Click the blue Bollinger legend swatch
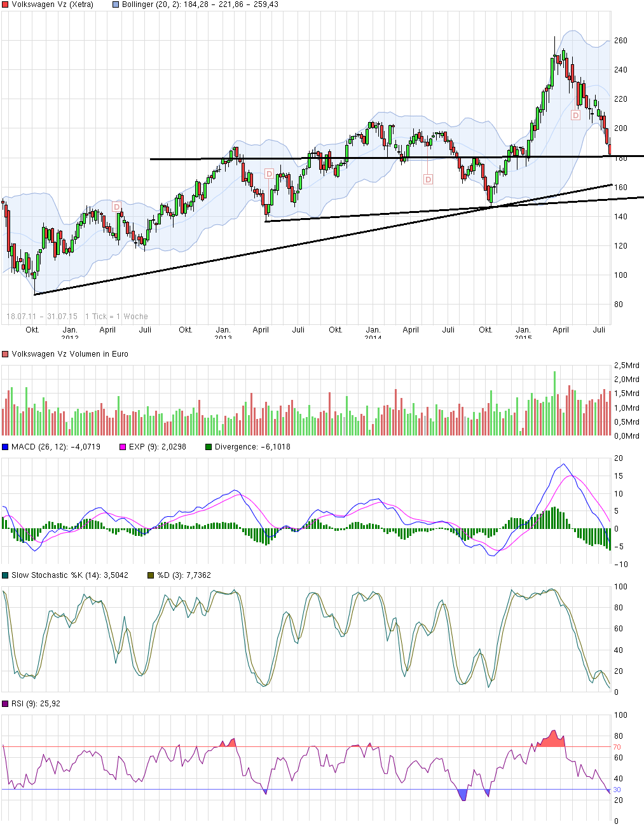The height and width of the screenshot is (829, 644). coord(116,4)
